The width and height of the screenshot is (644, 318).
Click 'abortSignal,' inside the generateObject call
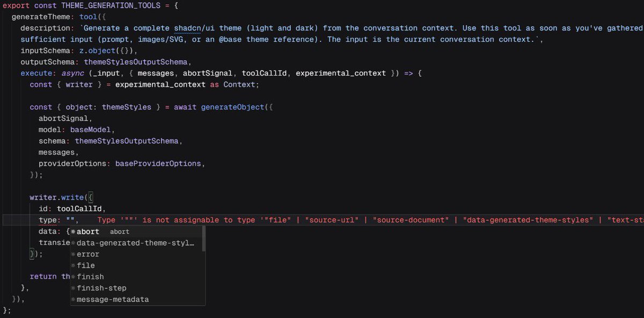pos(65,118)
